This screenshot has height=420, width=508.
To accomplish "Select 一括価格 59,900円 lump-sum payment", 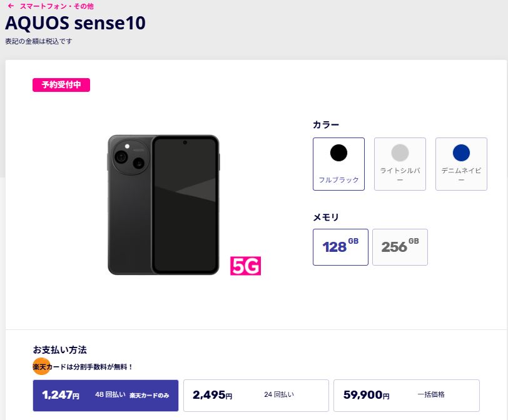I will click(x=406, y=395).
